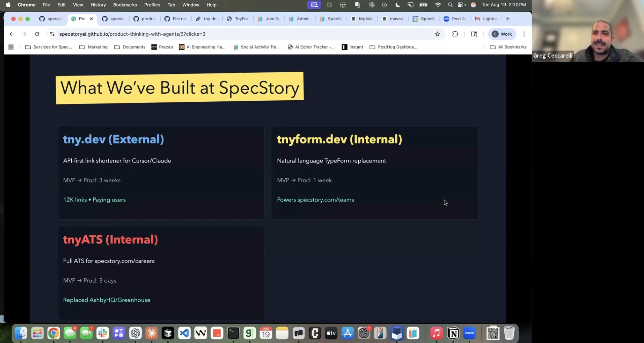
Task: Open System Settings from the dock
Action: pyautogui.click(x=364, y=333)
